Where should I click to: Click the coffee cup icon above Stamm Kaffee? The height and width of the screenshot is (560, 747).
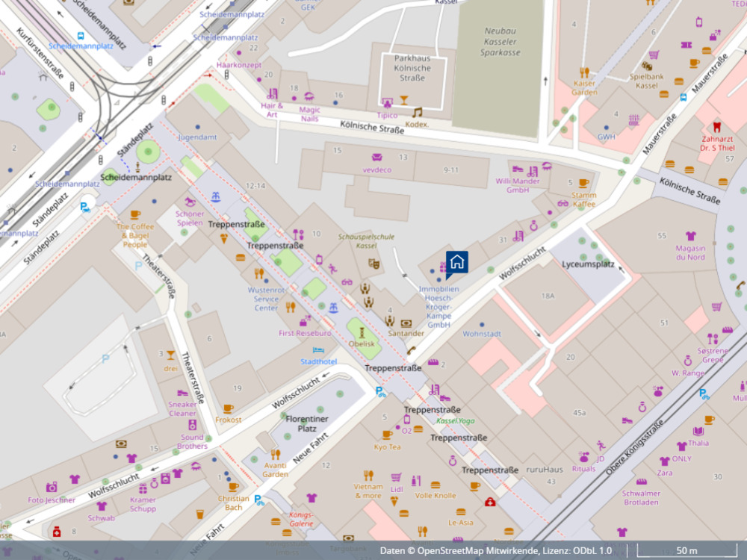click(583, 183)
